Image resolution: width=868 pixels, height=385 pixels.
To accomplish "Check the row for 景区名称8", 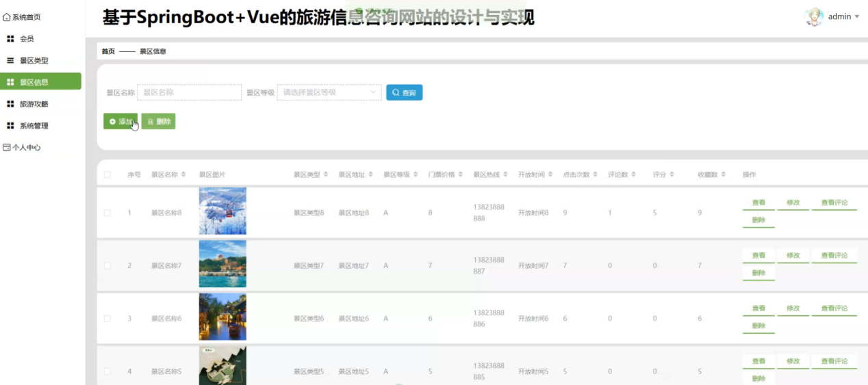I will click(107, 213).
